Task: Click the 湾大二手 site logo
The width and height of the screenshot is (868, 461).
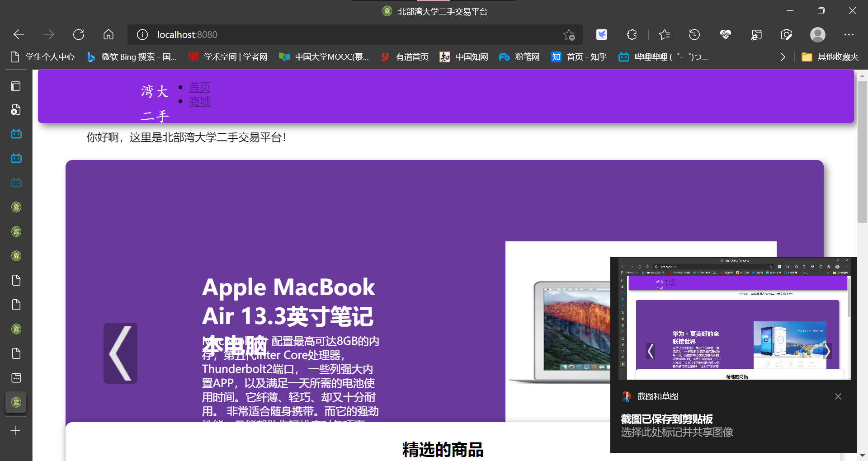Action: coord(155,103)
